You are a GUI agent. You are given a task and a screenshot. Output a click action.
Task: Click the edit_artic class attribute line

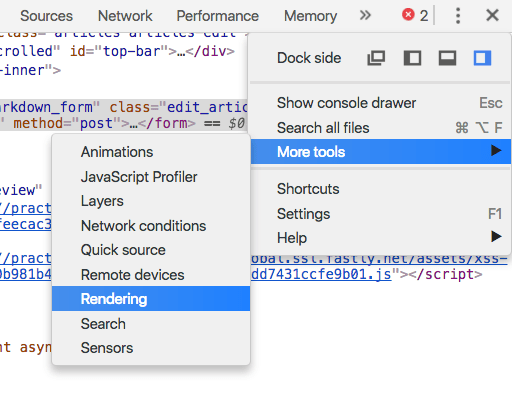point(123,107)
